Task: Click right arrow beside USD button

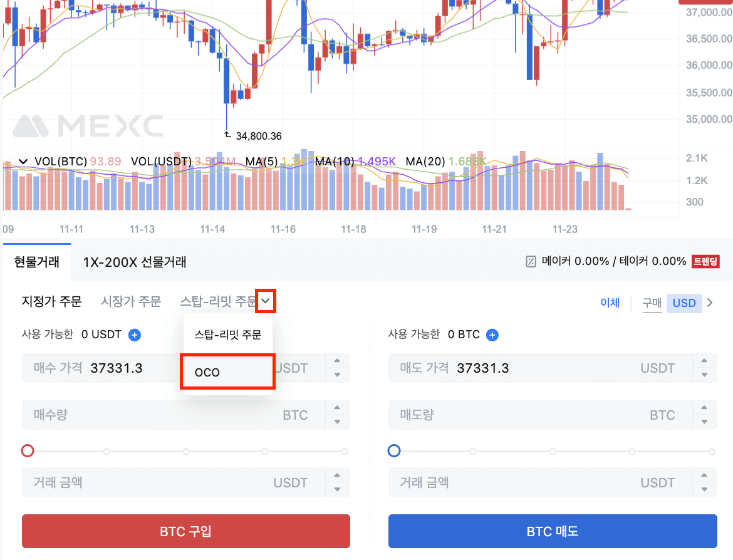Action: tap(710, 303)
